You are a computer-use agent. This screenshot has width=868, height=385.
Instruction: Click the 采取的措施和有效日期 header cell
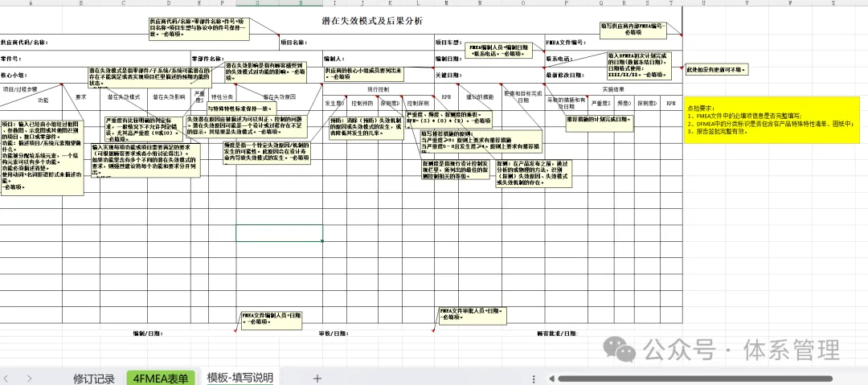pos(567,103)
